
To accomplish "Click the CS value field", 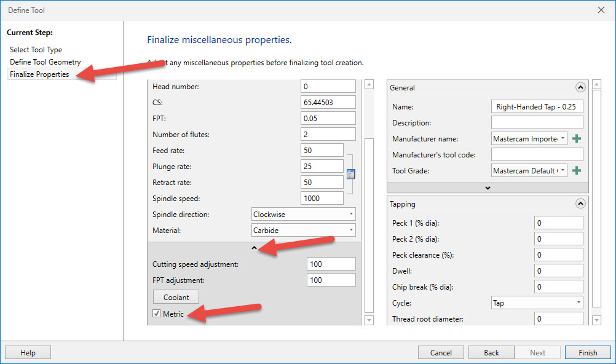I will [x=328, y=102].
